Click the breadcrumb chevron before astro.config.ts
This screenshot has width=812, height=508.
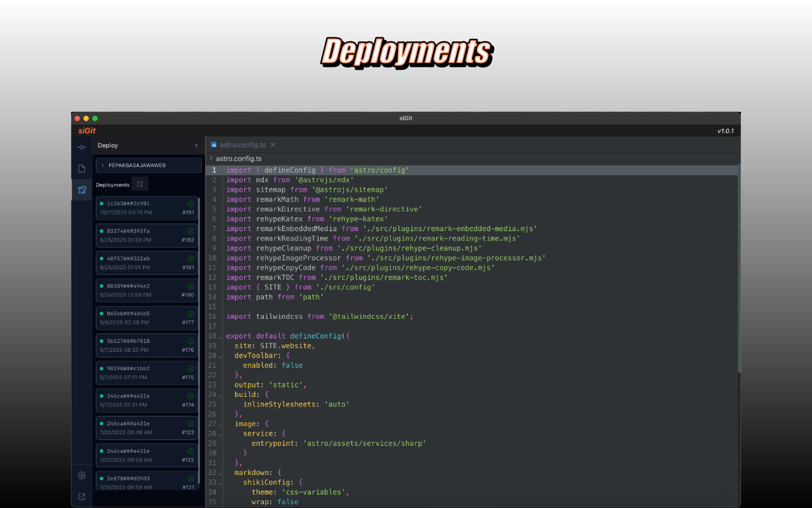(211, 158)
